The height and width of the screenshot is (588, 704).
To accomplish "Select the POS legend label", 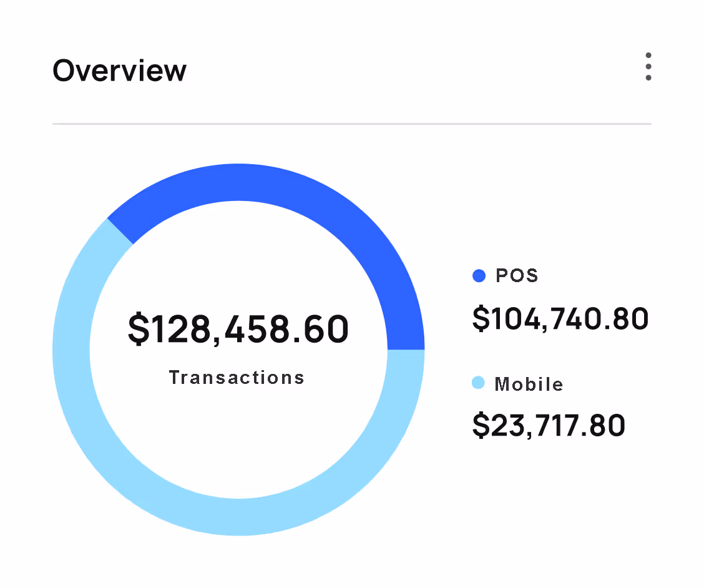I will point(516,275).
